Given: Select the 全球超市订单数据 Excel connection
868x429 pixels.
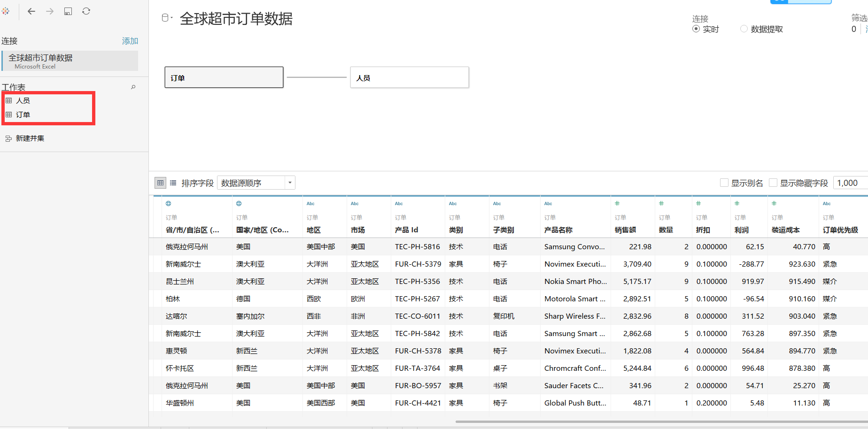Looking at the screenshot, I should click(70, 61).
